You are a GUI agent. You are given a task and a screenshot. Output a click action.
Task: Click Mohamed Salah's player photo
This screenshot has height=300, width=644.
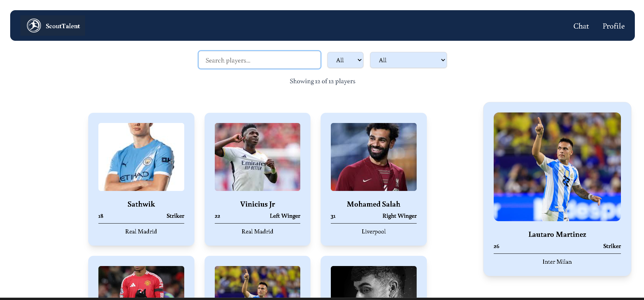(374, 157)
